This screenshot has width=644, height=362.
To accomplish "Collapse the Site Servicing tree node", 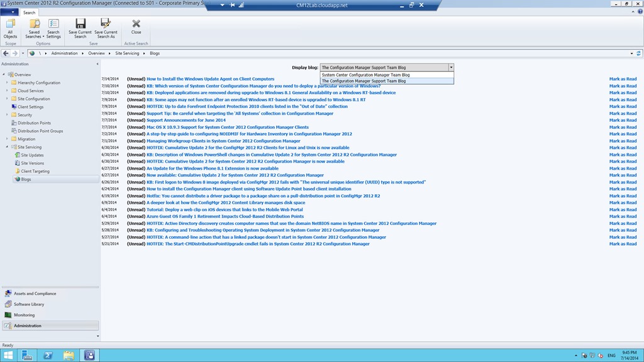I will pos(7,147).
